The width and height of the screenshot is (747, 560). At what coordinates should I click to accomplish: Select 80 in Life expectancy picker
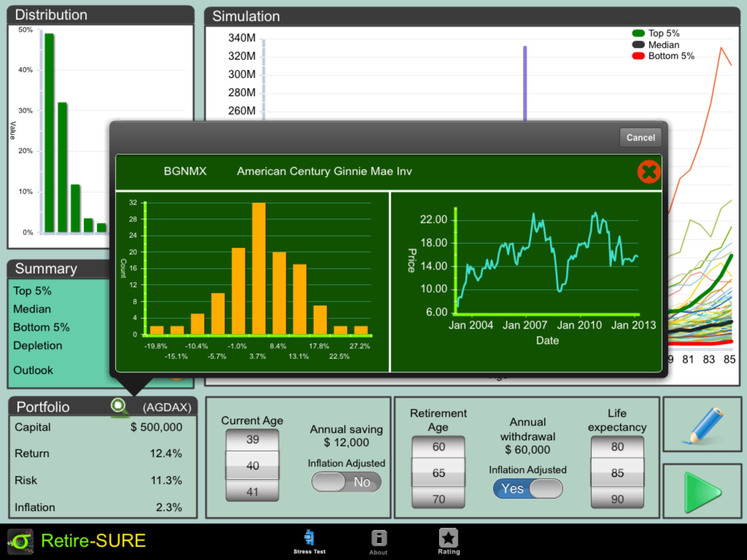pos(617,447)
